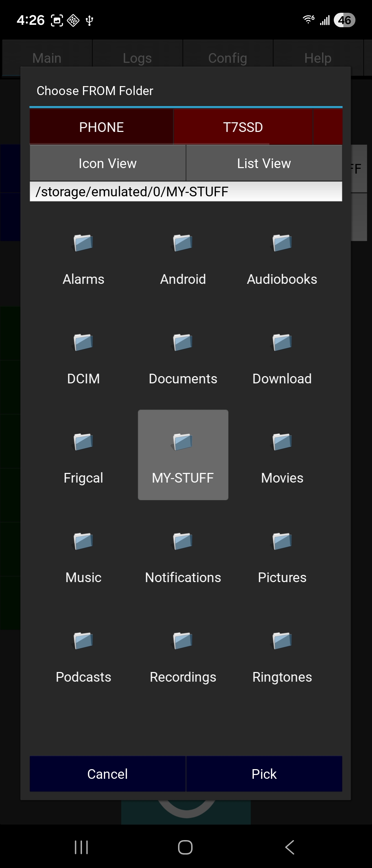Image resolution: width=372 pixels, height=868 pixels.
Task: Tap the Music folder icon
Action: click(83, 541)
